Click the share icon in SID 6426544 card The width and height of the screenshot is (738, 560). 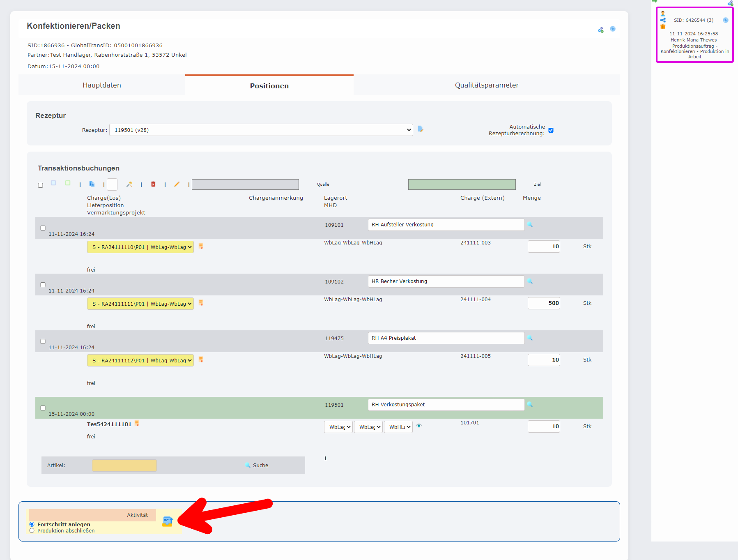[663, 20]
